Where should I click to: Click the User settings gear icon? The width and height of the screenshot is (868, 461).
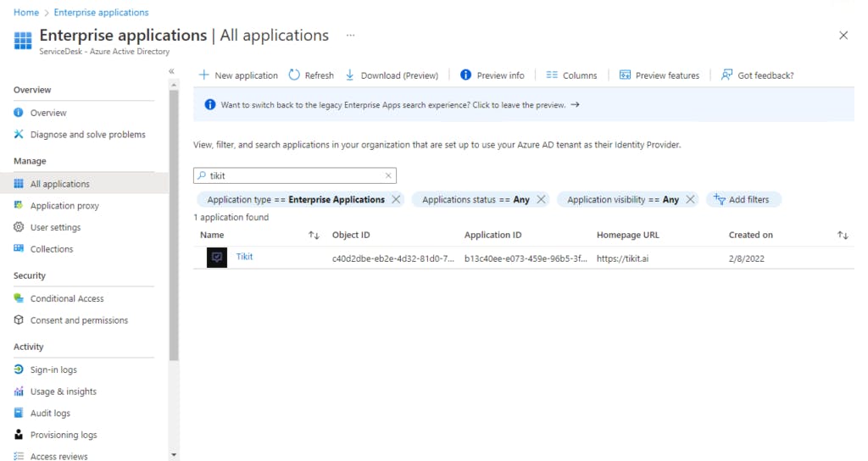tap(19, 227)
